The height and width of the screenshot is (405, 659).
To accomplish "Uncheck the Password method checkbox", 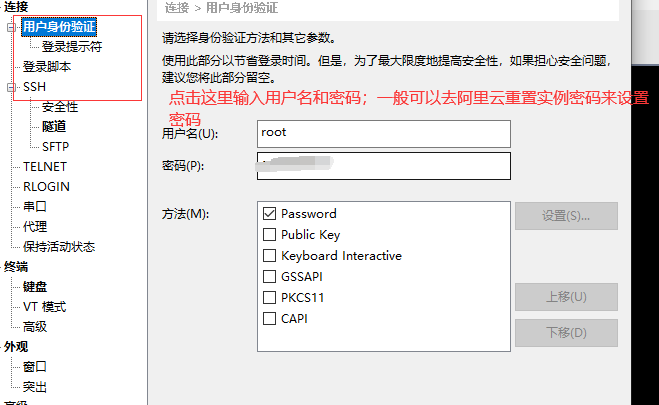I will pos(269,213).
